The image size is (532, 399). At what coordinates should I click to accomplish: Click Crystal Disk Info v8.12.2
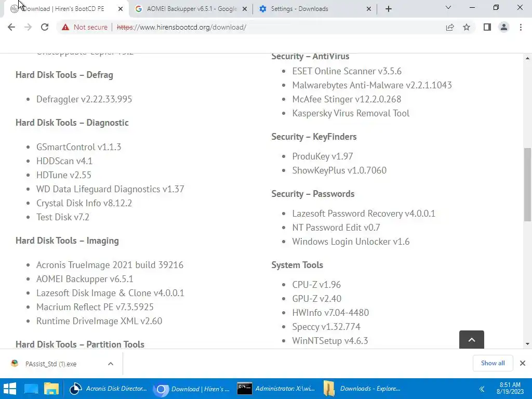[x=84, y=203]
